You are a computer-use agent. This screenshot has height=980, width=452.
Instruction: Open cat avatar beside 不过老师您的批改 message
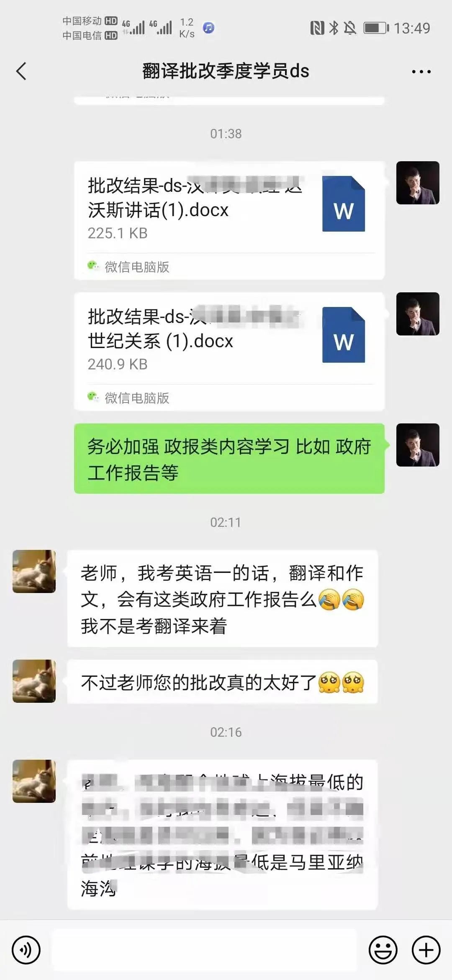click(x=34, y=681)
